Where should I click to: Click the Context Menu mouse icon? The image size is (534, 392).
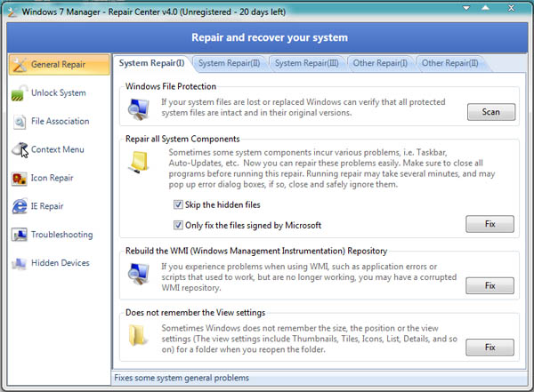click(20, 149)
